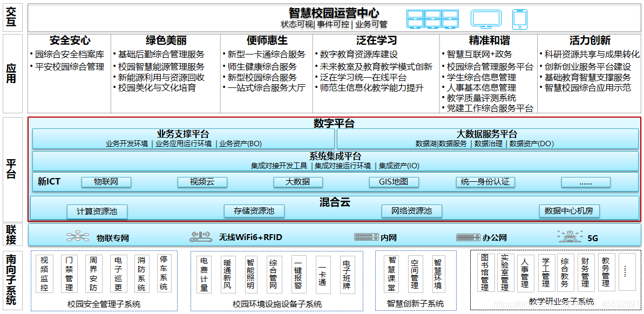Screen dimensions: 644x314
Task: Click the 计算资源池 box under 混合云
Action: coord(97,211)
